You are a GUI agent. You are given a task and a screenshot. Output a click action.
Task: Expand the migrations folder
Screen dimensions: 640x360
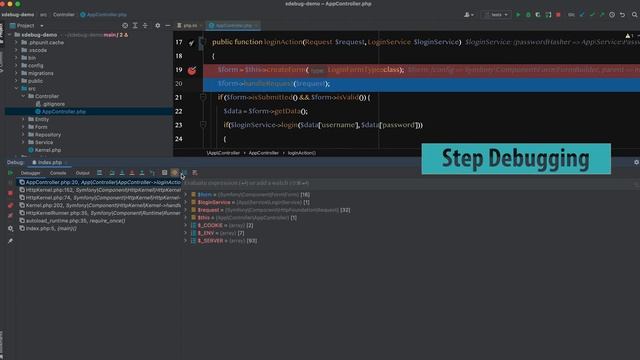point(16,73)
